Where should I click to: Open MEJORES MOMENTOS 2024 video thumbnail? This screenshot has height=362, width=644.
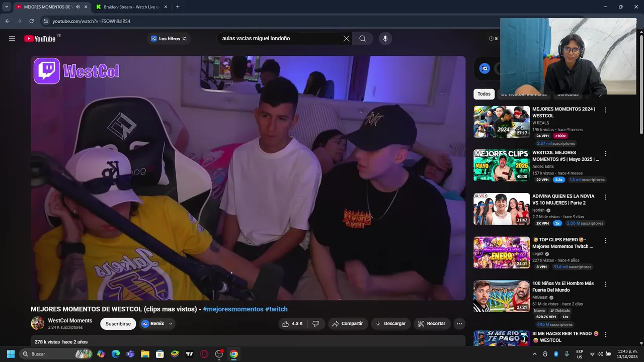pos(502,122)
